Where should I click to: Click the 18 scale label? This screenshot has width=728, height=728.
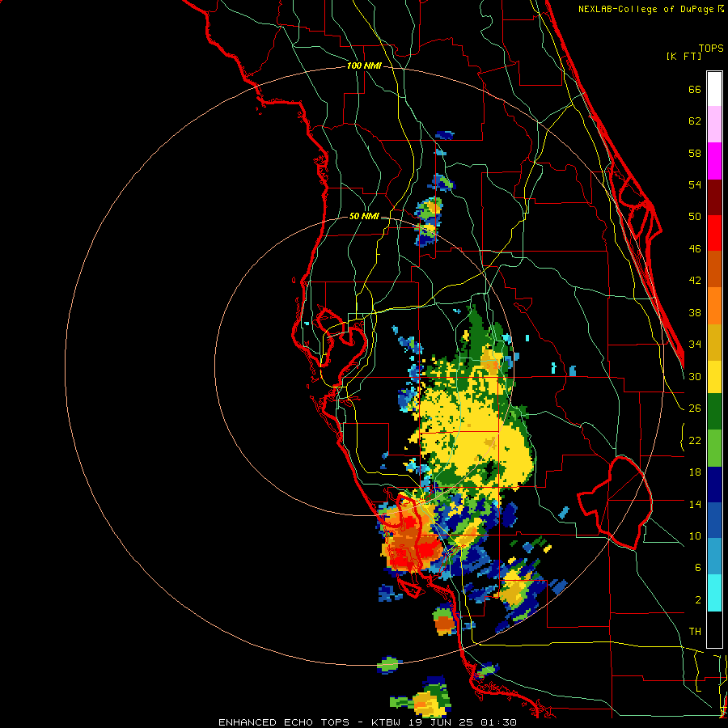[x=695, y=472]
